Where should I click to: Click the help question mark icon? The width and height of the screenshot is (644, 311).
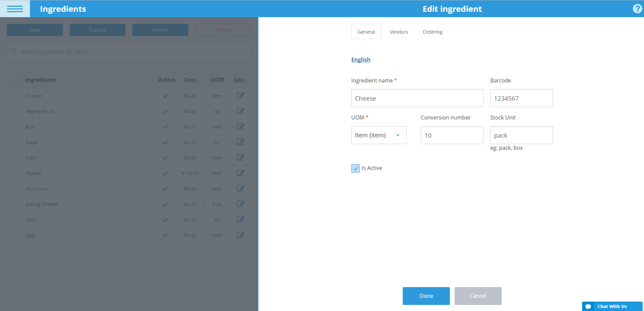(x=637, y=9)
